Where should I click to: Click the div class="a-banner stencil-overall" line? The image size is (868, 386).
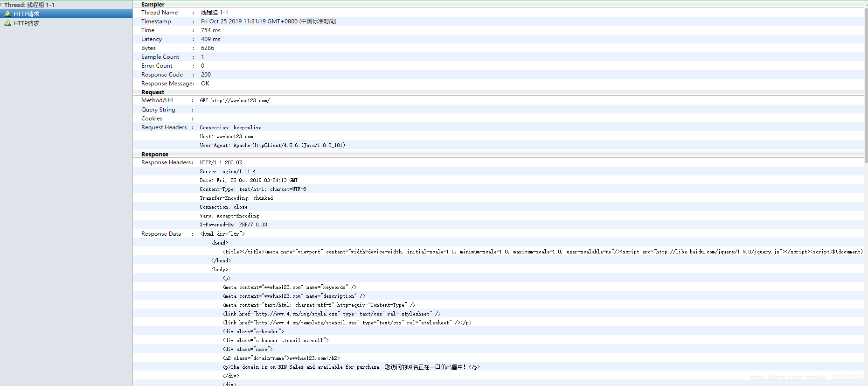tap(276, 340)
